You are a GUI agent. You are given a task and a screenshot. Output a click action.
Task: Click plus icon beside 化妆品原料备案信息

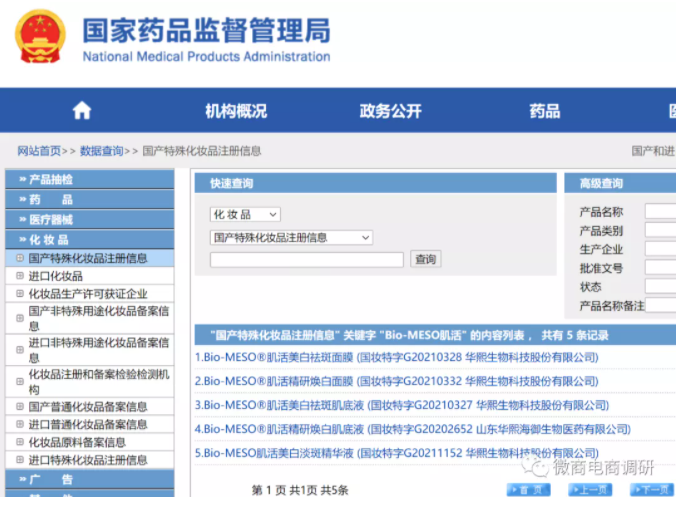click(x=19, y=442)
